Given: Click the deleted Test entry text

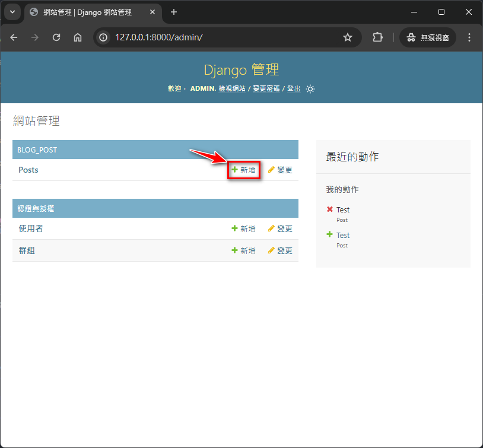Looking at the screenshot, I should pyautogui.click(x=343, y=210).
